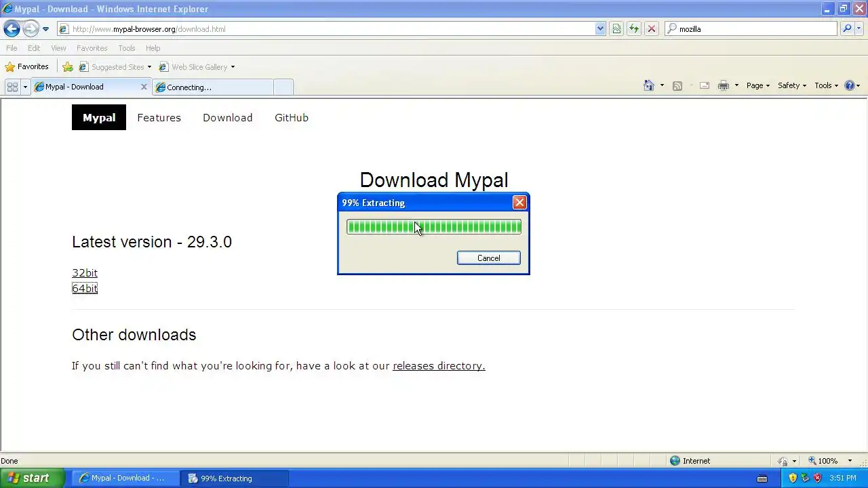The image size is (868, 488).
Task: Click the Internet security zone indicator
Action: tap(690, 461)
